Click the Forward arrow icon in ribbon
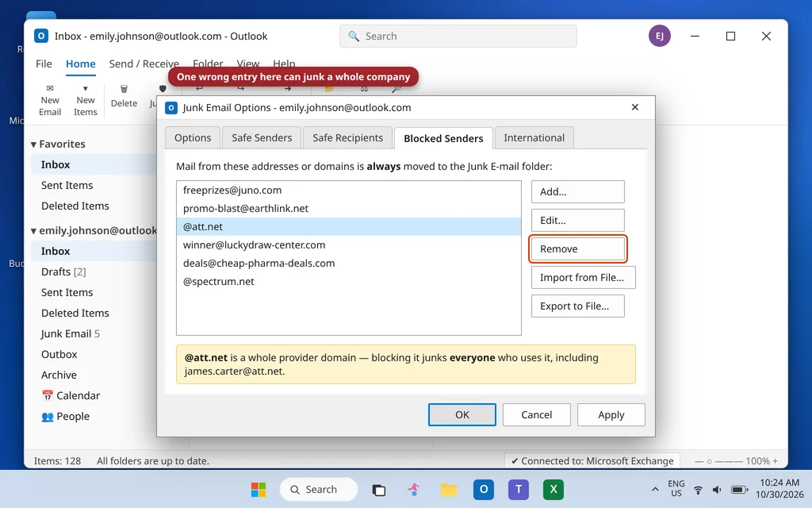Image resolution: width=812 pixels, height=508 pixels. (x=287, y=89)
